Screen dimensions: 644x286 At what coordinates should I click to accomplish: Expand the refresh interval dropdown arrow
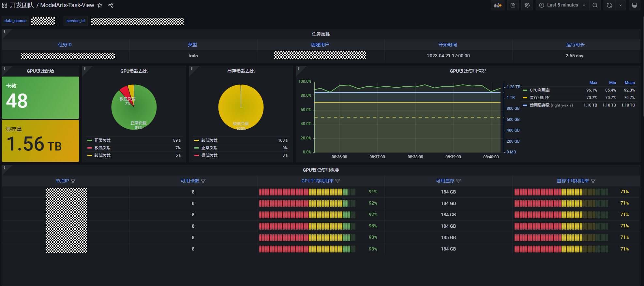(620, 5)
